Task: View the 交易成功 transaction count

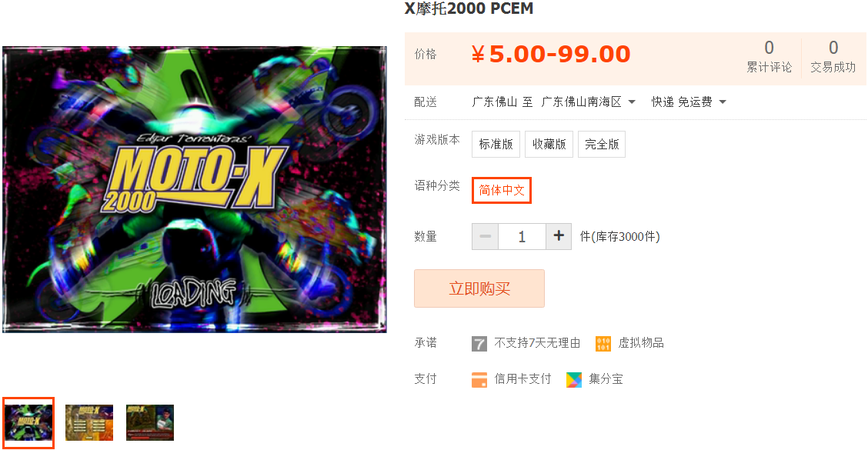Action: (833, 56)
